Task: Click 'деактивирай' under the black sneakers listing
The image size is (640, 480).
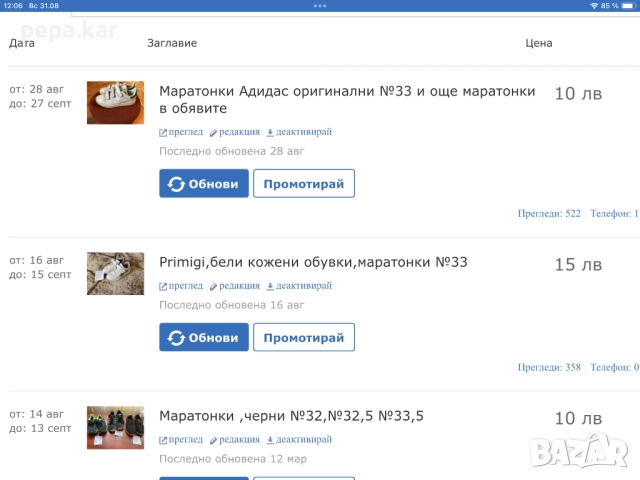Action: [304, 440]
